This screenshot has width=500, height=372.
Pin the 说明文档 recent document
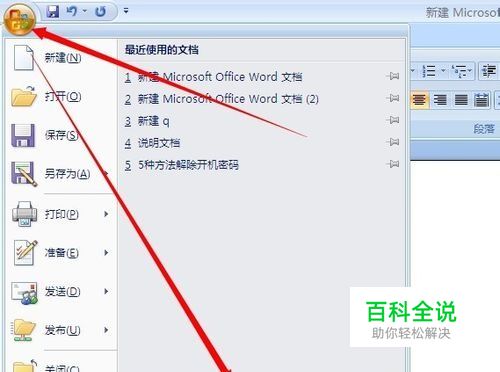393,142
